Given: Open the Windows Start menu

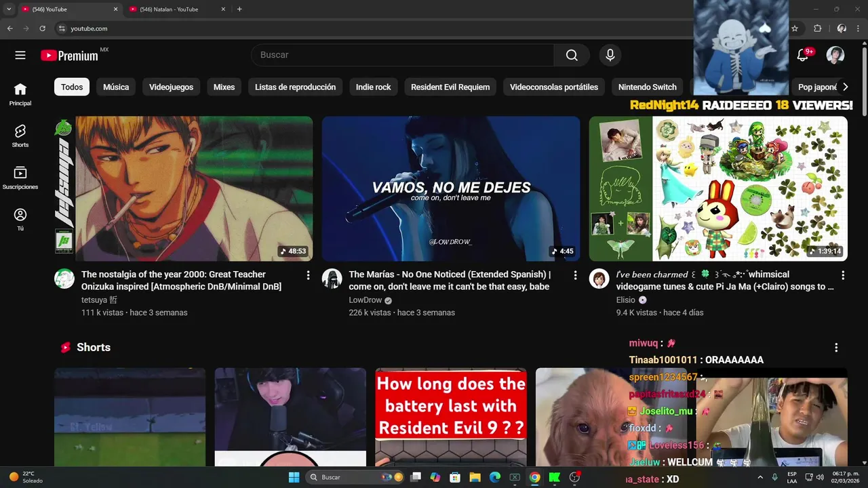Looking at the screenshot, I should tap(294, 477).
